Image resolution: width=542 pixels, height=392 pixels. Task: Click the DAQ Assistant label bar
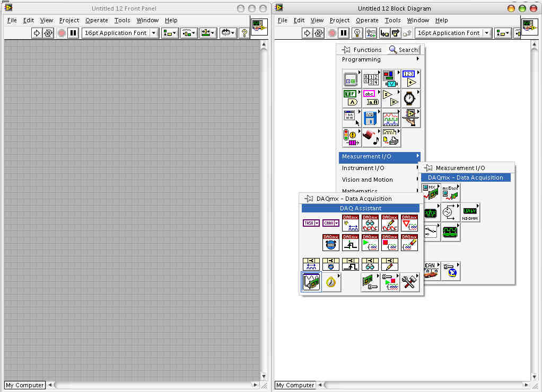(361, 208)
